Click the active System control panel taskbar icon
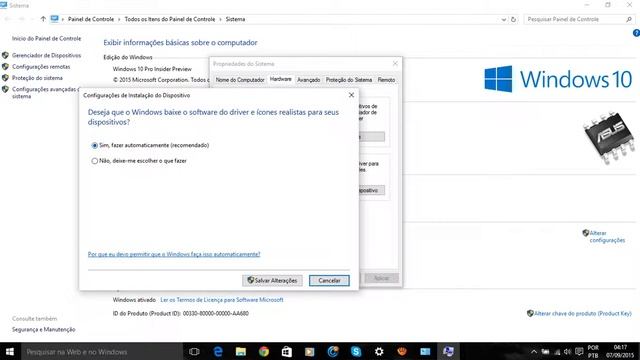Viewport: 640px width, 360px height. pos(448,351)
